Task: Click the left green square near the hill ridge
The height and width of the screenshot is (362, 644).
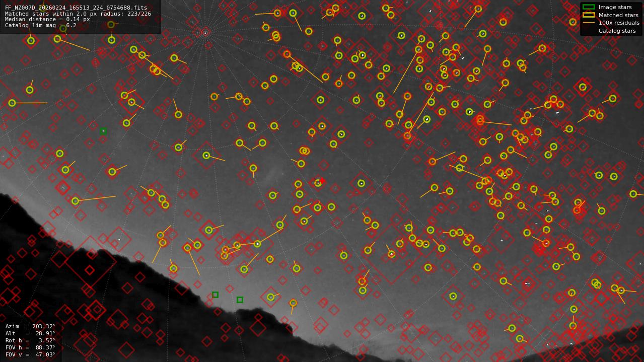Action: (215, 295)
